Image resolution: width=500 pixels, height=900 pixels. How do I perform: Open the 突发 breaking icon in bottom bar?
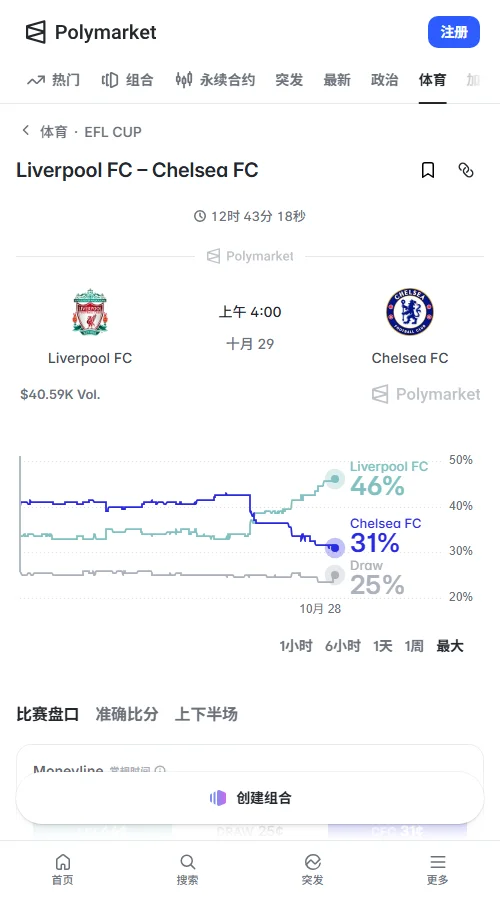tap(312, 862)
